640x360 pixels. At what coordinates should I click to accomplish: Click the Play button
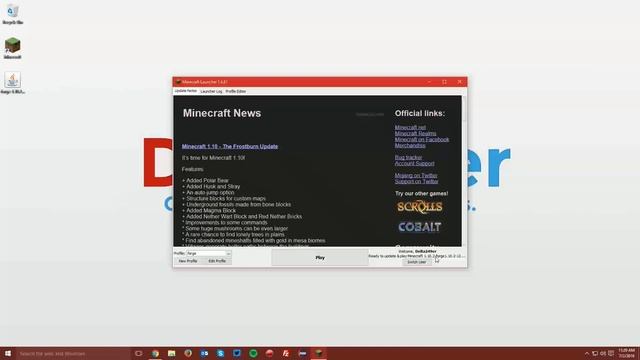click(x=320, y=258)
